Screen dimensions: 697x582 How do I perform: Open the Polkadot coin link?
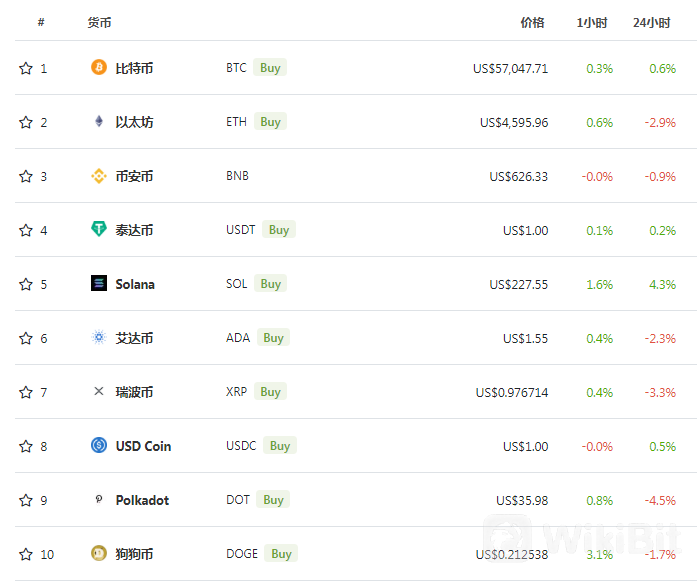(142, 500)
